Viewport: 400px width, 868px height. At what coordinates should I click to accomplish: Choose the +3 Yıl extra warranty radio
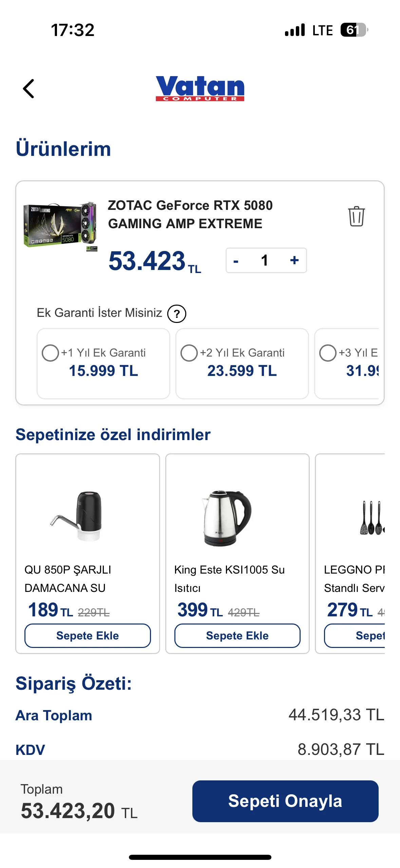(328, 353)
